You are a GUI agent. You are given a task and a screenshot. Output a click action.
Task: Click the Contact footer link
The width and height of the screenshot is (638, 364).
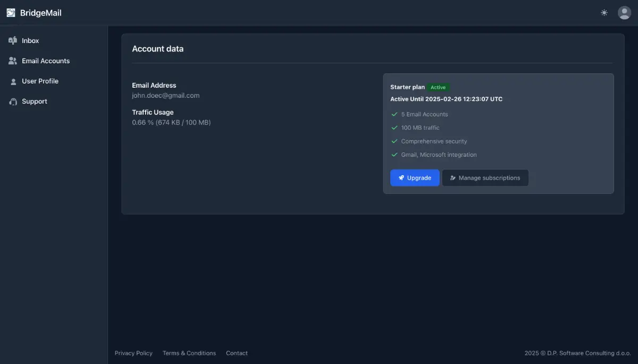pos(237,353)
